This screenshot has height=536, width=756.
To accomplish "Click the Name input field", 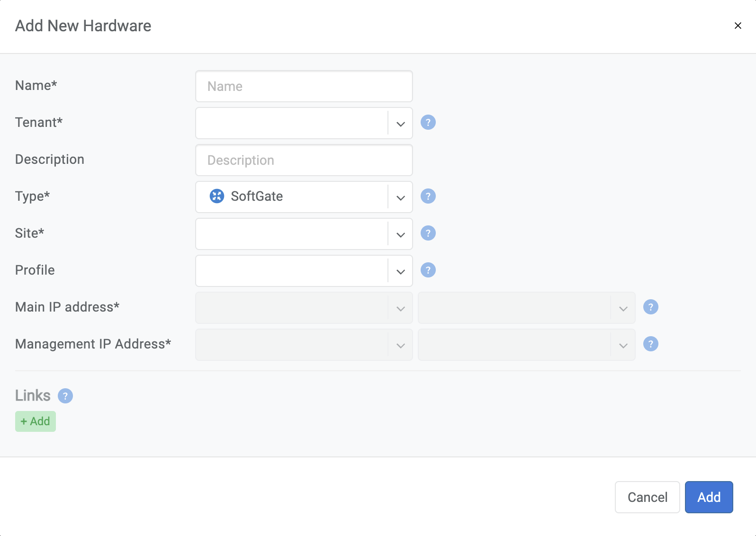I will click(304, 87).
